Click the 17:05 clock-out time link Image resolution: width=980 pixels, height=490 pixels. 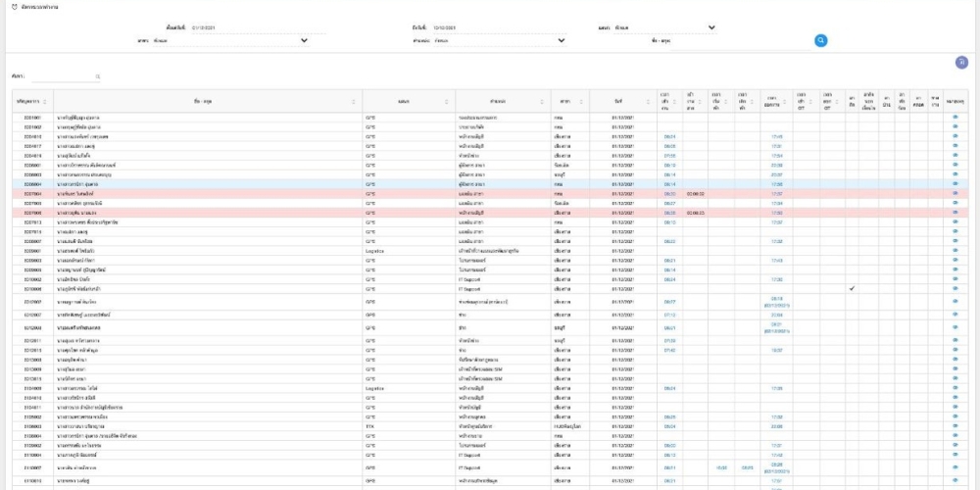click(x=776, y=136)
